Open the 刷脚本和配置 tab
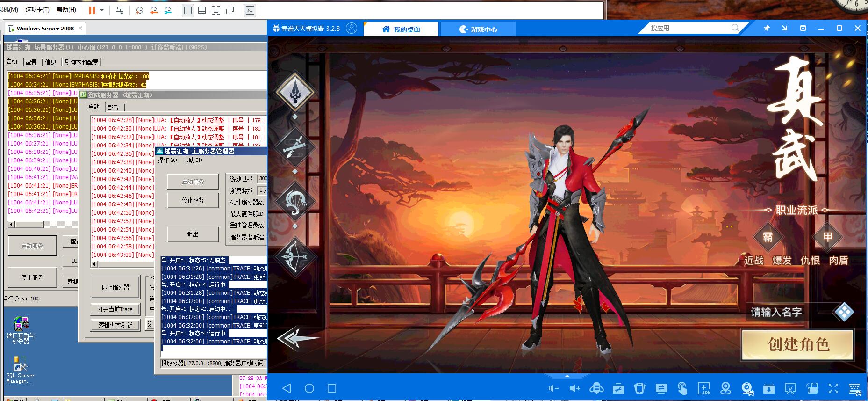The image size is (868, 401). pos(81,62)
